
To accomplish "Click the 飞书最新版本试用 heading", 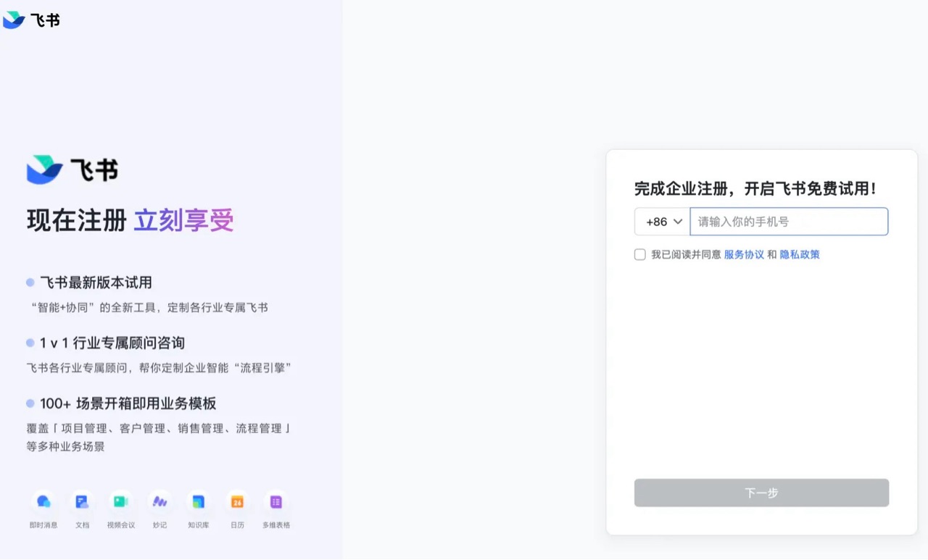I will point(96,283).
